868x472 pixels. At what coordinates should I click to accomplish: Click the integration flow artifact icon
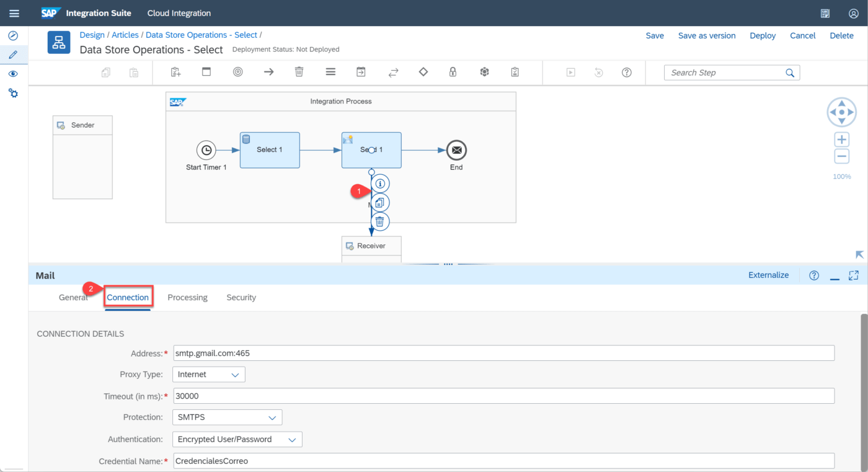point(59,42)
